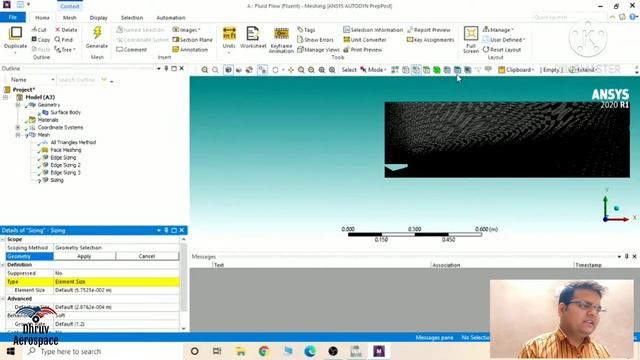This screenshot has height=360, width=640.
Task: Insert a Comment
Action: (131, 49)
